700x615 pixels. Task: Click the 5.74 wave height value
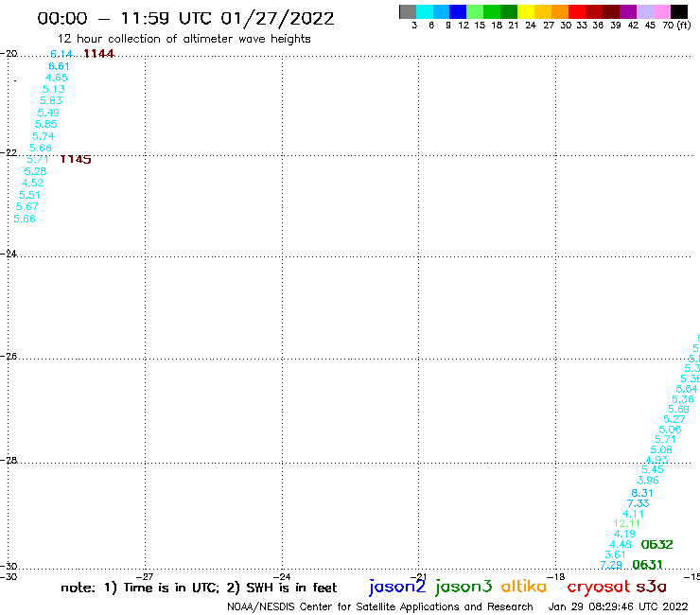coord(43,136)
